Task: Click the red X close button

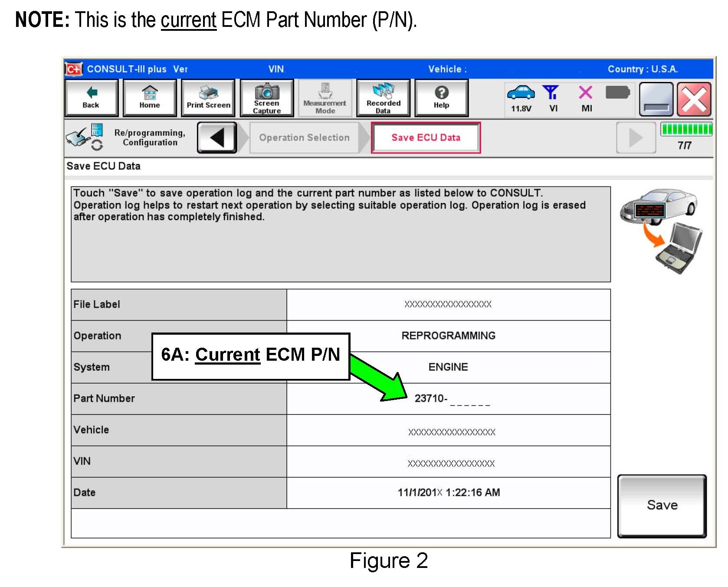Action: click(694, 99)
